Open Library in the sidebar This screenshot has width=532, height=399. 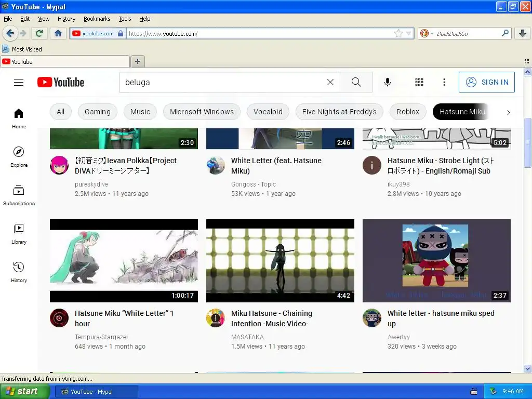[19, 234]
